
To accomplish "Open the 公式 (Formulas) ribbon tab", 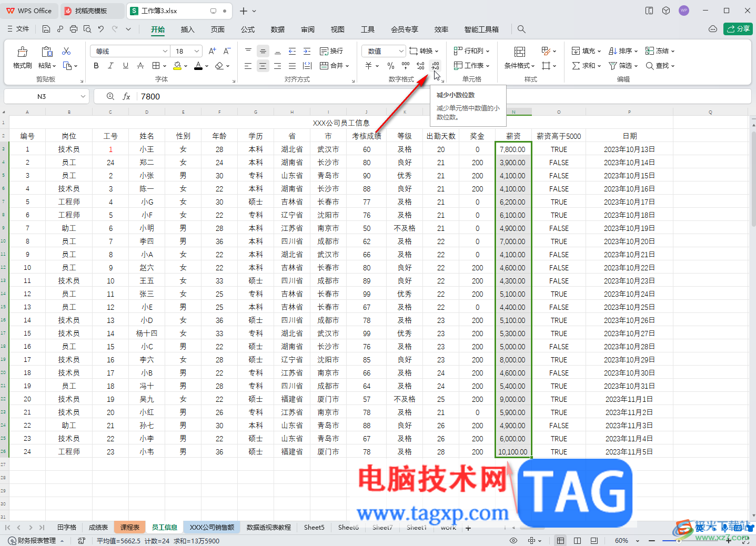I will pyautogui.click(x=248, y=29).
